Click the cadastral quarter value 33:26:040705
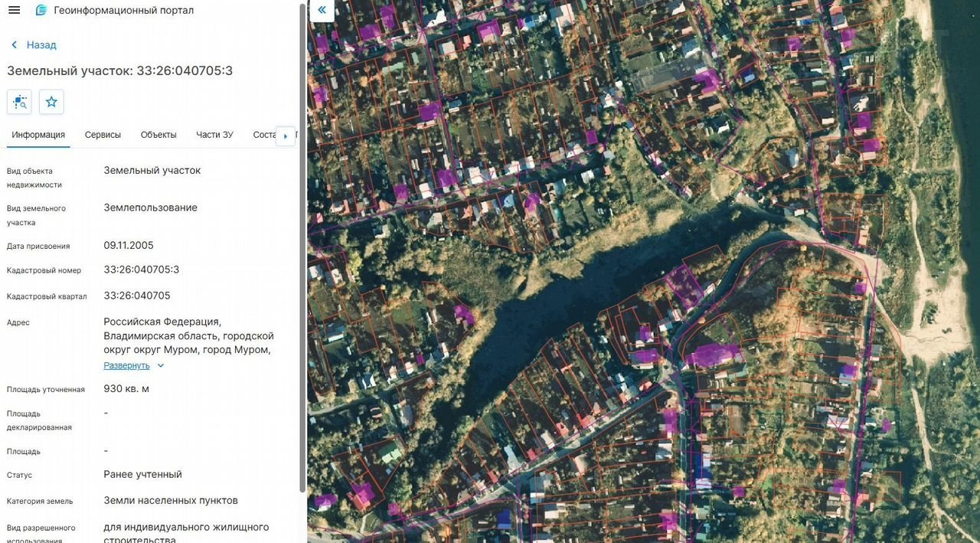Image resolution: width=980 pixels, height=543 pixels. coord(137,296)
